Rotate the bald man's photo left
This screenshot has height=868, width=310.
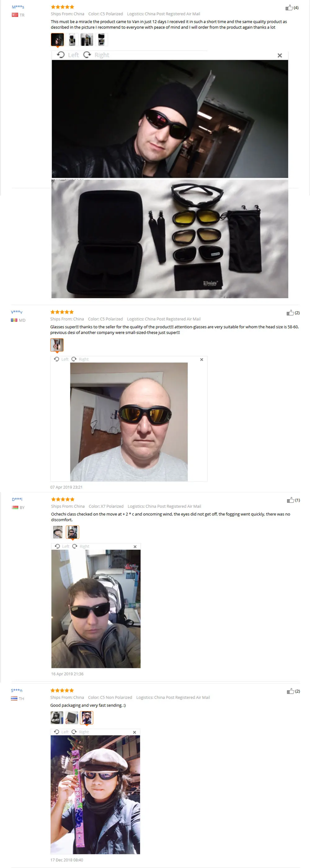coord(61,359)
